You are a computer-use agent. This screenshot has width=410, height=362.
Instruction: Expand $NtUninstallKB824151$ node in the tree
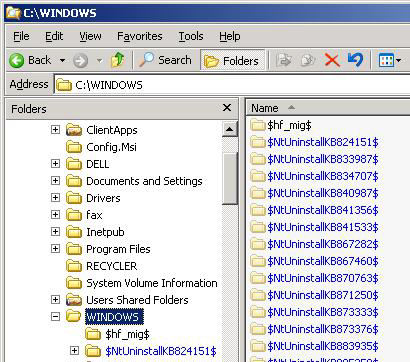(74, 350)
